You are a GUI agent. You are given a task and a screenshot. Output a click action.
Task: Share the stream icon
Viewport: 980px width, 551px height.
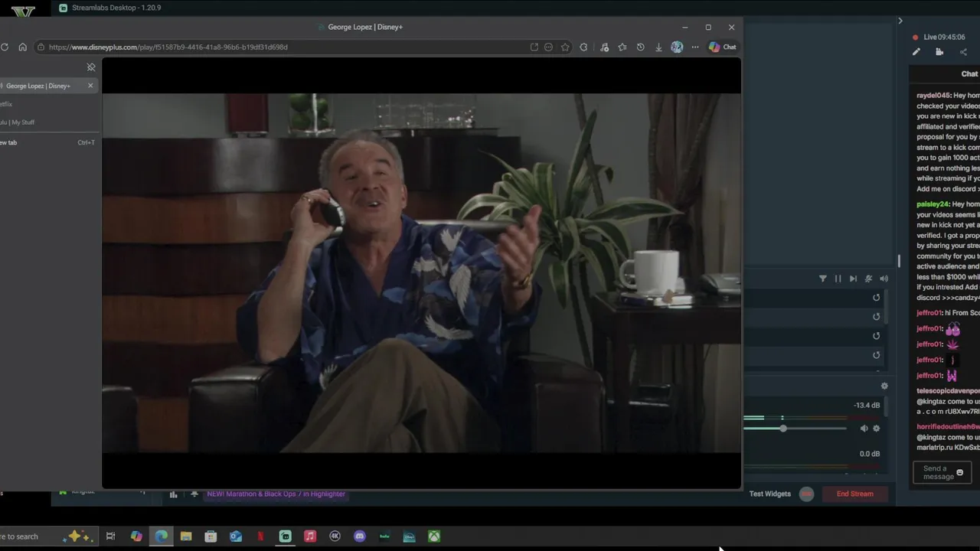pos(963,52)
